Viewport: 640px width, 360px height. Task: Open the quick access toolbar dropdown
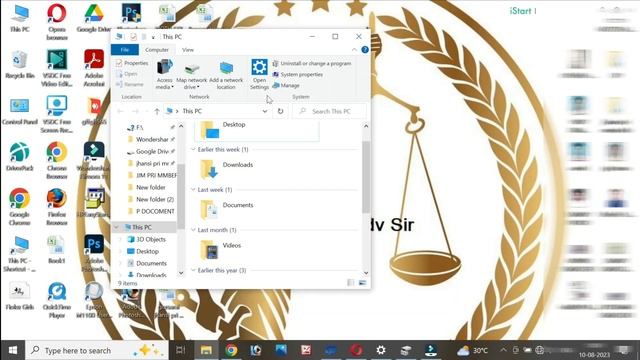point(153,37)
